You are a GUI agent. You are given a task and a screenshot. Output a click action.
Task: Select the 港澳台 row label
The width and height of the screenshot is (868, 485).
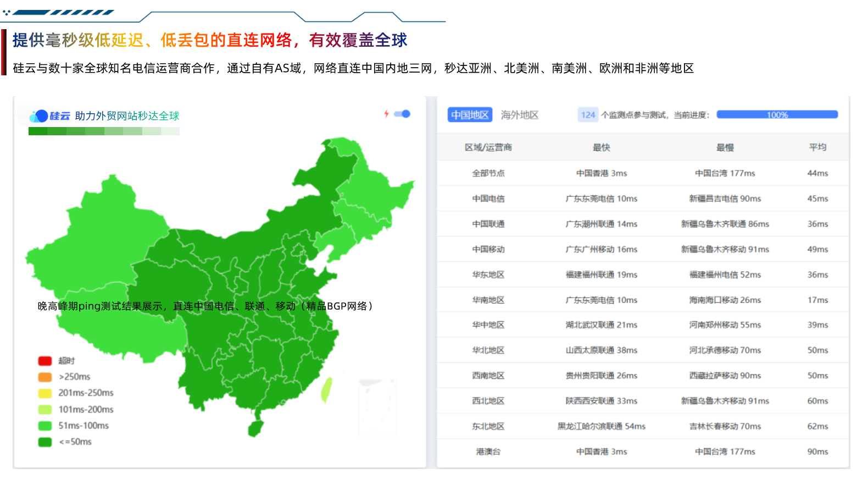[488, 451]
